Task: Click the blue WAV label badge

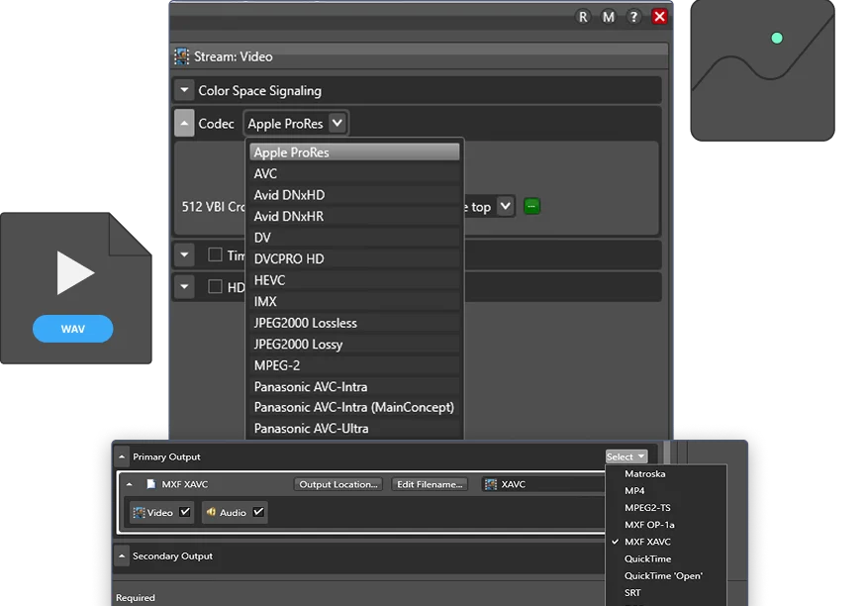Action: (72, 329)
